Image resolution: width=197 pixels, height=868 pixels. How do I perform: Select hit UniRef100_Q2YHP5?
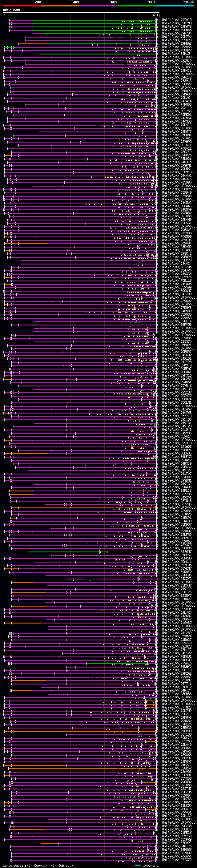coord(177,142)
